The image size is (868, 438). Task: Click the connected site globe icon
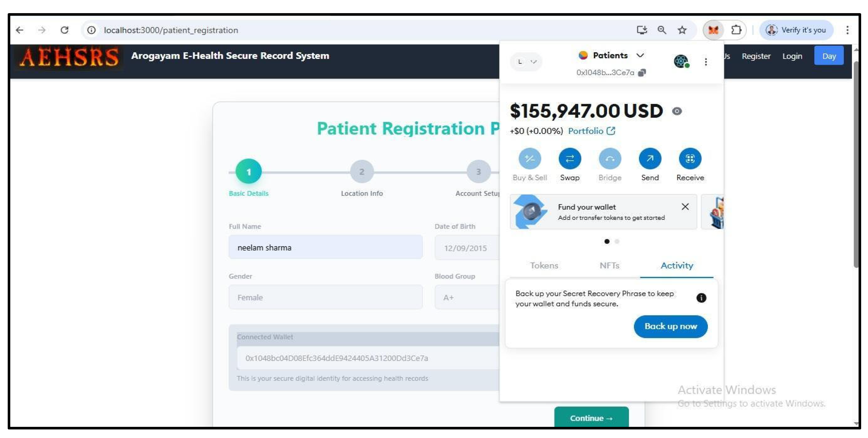(681, 61)
